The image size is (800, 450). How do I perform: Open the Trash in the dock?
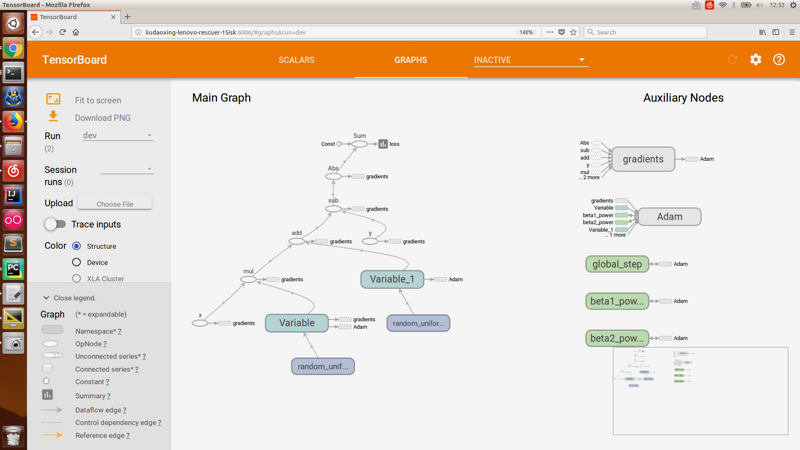tap(13, 437)
